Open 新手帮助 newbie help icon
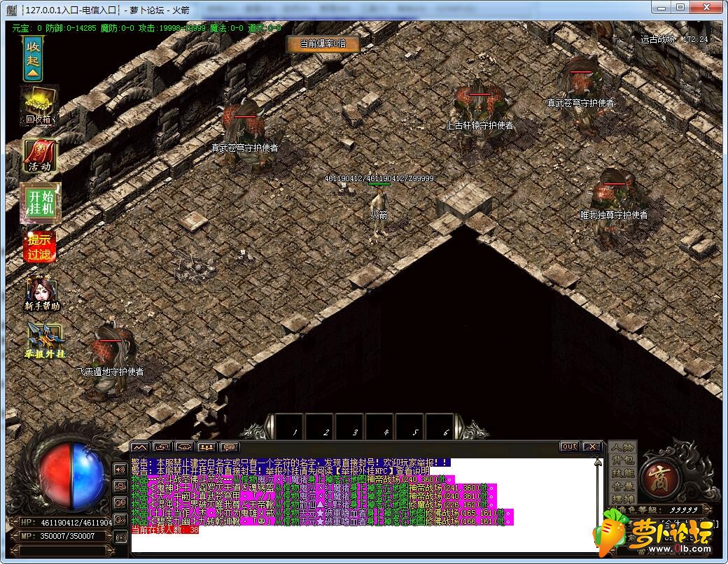 pyautogui.click(x=42, y=292)
